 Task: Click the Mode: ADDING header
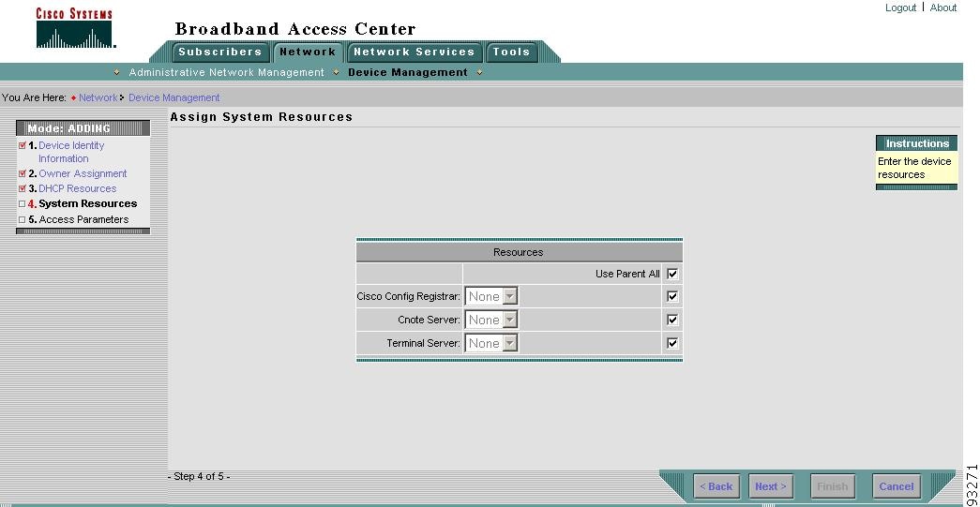click(83, 128)
